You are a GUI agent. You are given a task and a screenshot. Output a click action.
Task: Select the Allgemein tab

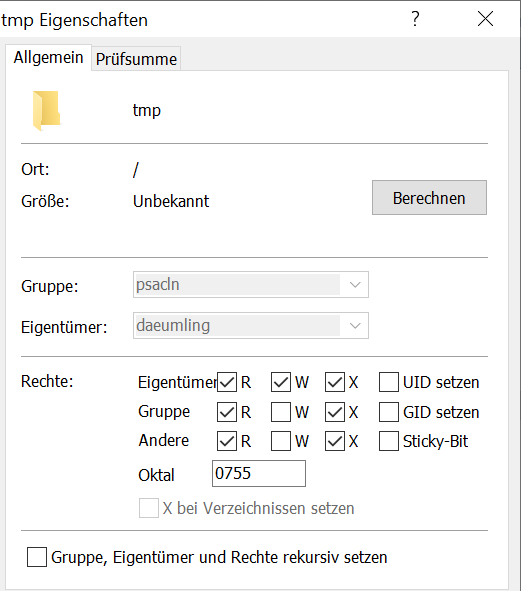[x=49, y=58]
